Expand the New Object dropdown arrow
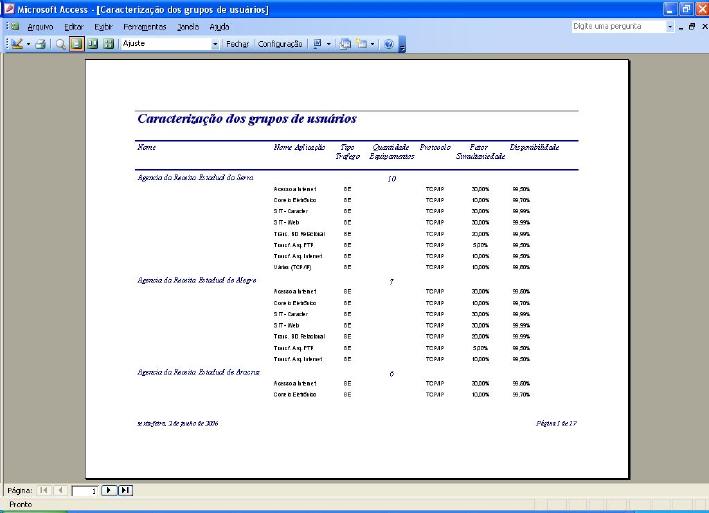 [x=372, y=44]
